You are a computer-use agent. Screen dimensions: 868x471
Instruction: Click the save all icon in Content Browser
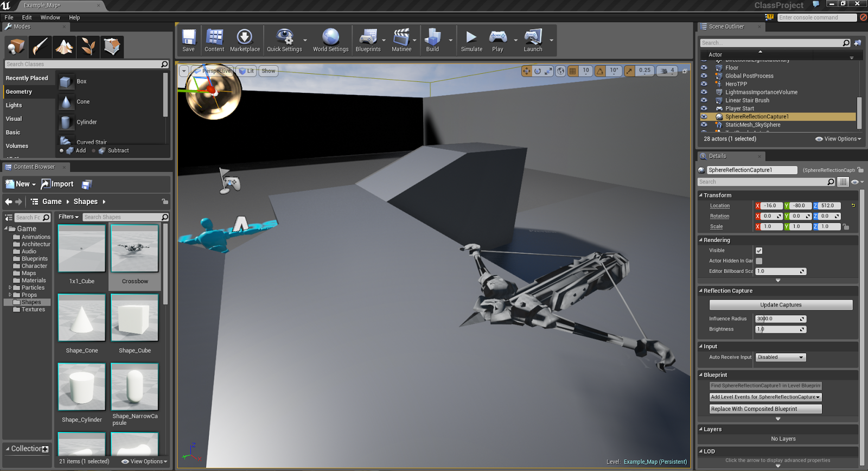coord(87,184)
